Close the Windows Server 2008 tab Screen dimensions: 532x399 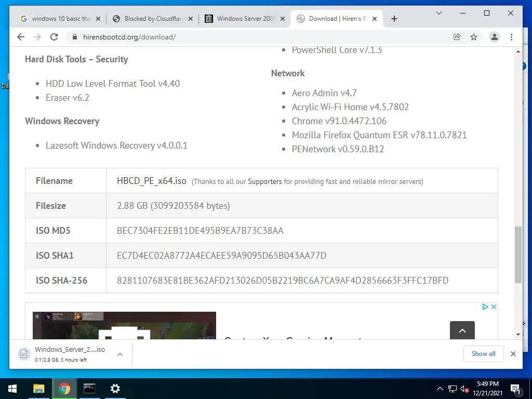click(282, 19)
